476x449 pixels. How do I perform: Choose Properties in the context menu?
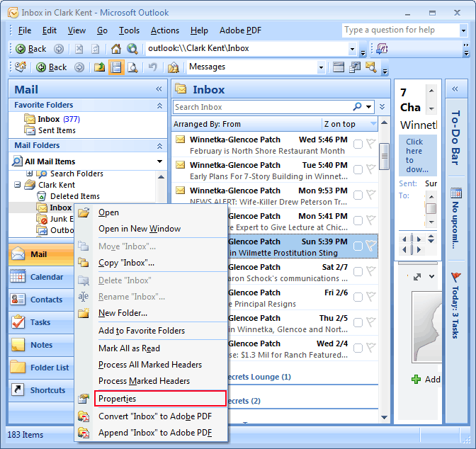point(160,398)
